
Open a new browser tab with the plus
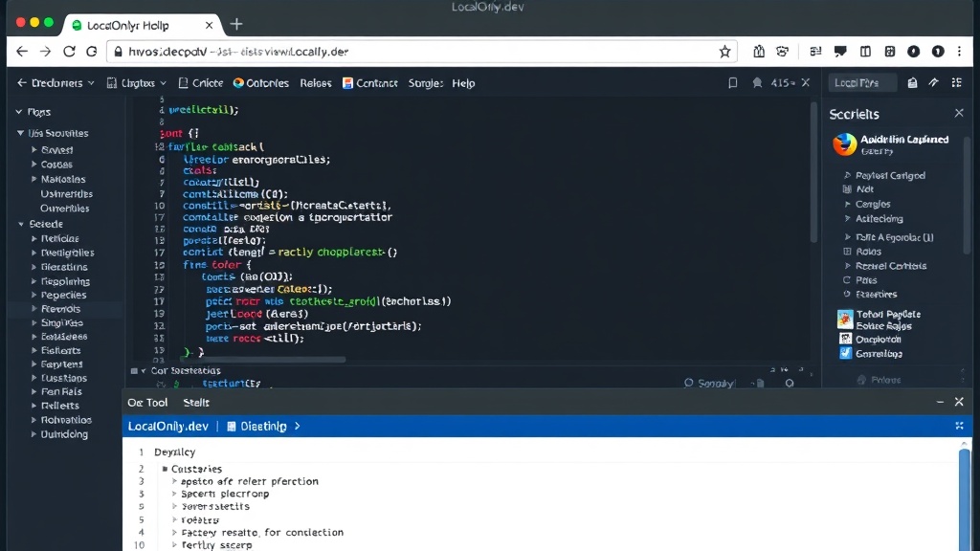coord(236,24)
